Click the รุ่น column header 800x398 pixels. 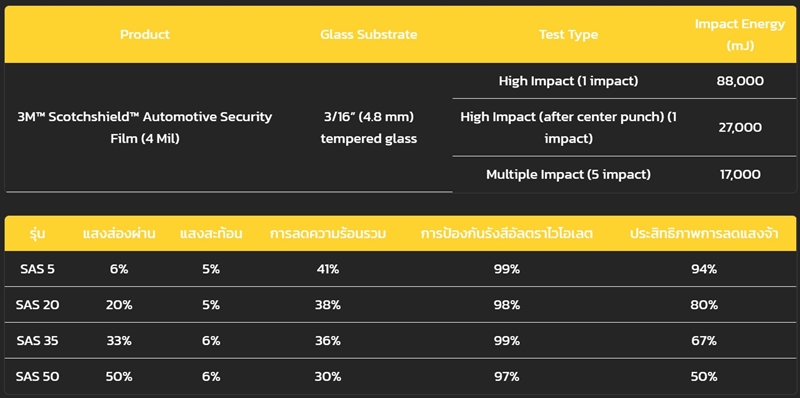pyautogui.click(x=37, y=234)
